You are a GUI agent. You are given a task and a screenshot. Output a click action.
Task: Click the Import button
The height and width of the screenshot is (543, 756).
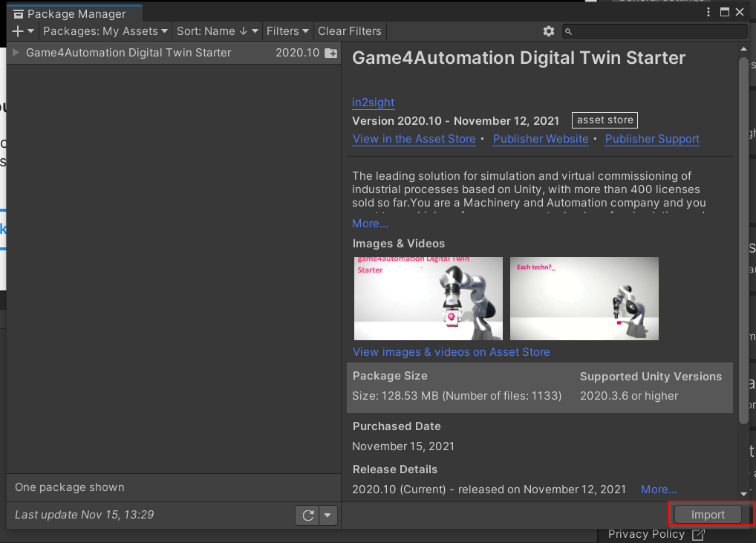click(708, 515)
